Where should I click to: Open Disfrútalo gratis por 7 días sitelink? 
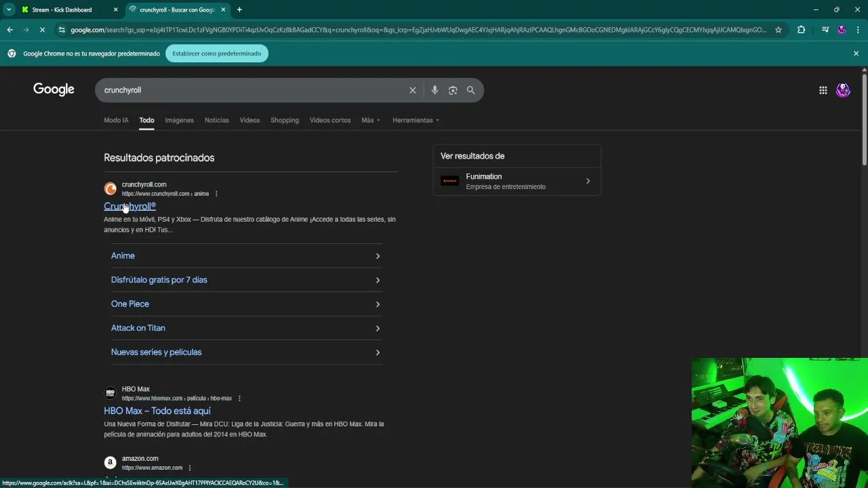pyautogui.click(x=159, y=280)
